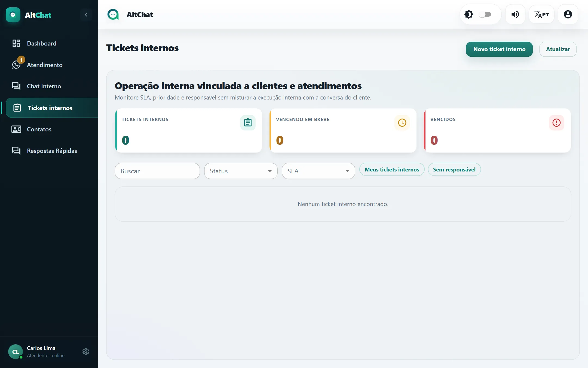Open the user account profile icon
Image resolution: width=588 pixels, height=368 pixels.
pyautogui.click(x=568, y=14)
